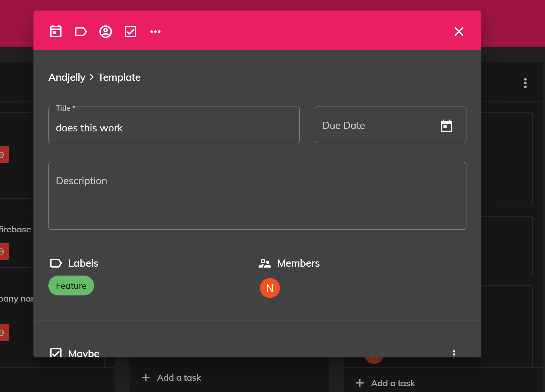Click the Andjelly breadcrumb link
The image size is (545, 392).
tap(67, 77)
